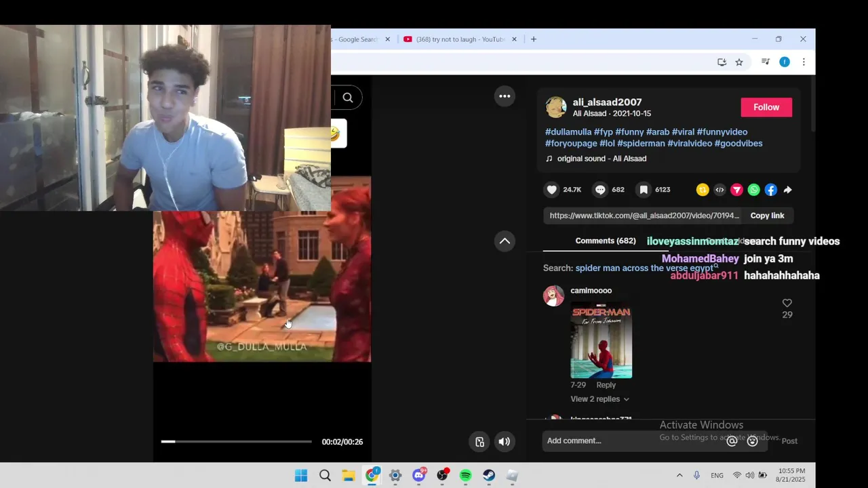This screenshot has width=868, height=488.
Task: Open the Windows Start menu
Action: [x=301, y=476]
